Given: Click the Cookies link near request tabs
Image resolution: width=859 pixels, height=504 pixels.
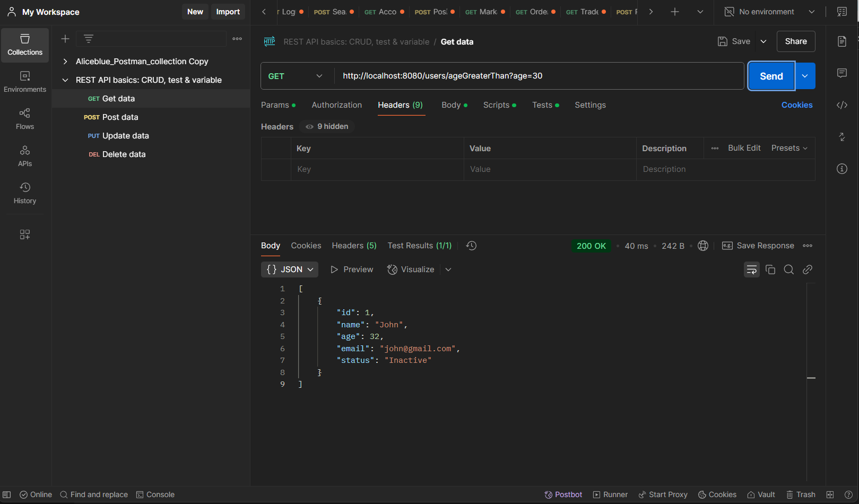Looking at the screenshot, I should [797, 105].
